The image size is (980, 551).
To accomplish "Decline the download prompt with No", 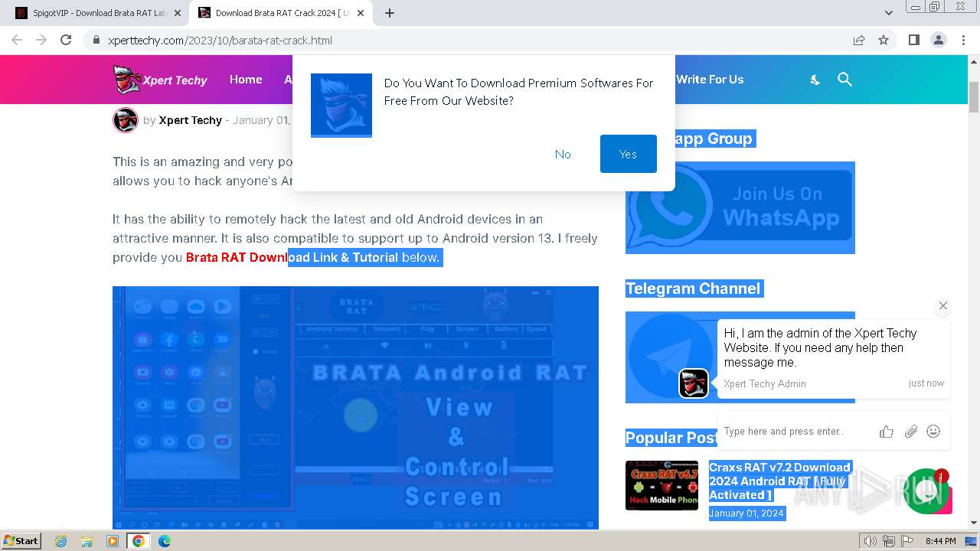I will pyautogui.click(x=563, y=154).
